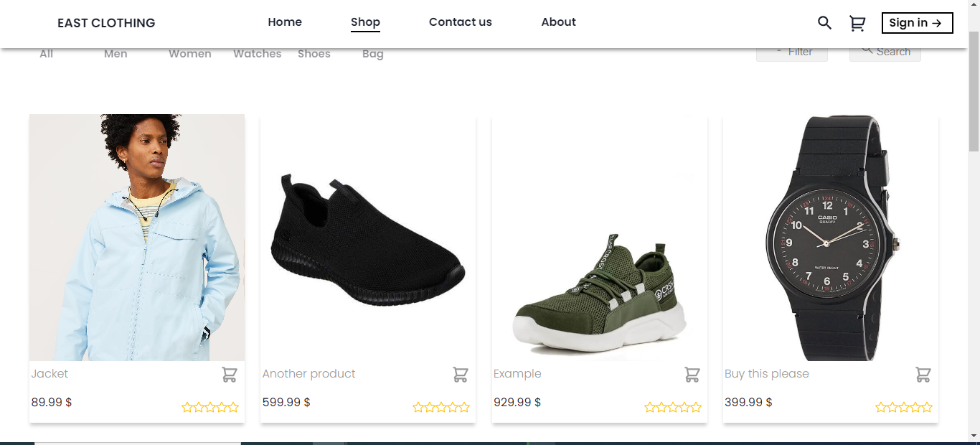Rate "Another product" one star
This screenshot has height=445, width=980.
(418, 407)
